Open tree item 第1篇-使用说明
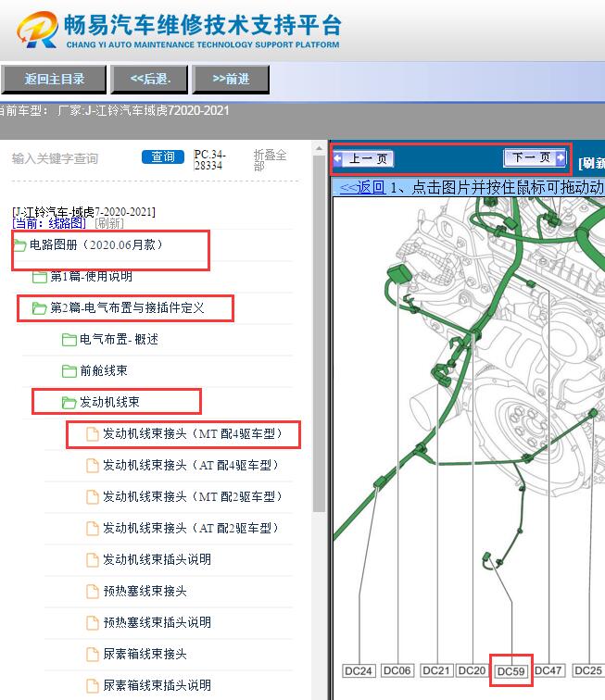 [x=91, y=277]
